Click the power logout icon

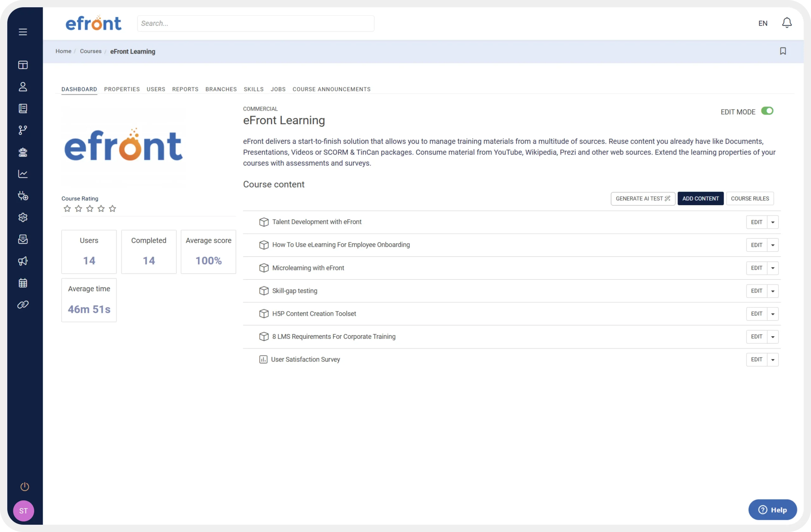point(24,486)
